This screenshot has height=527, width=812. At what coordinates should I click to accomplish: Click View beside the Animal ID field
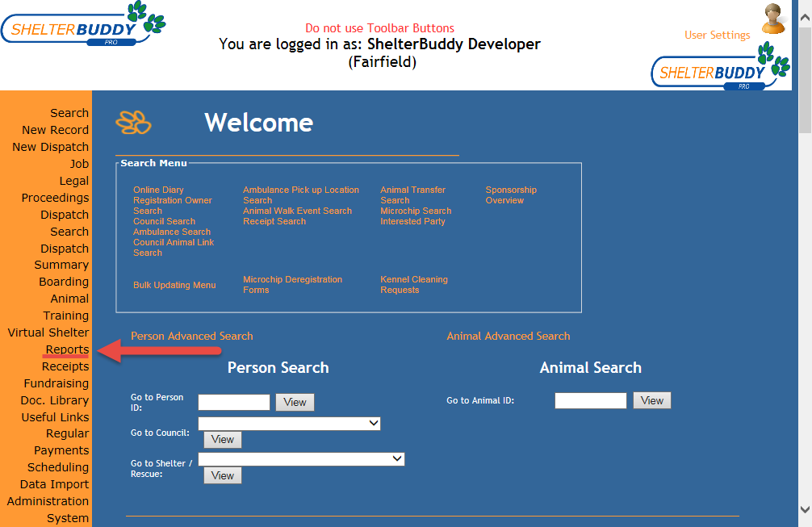click(651, 399)
